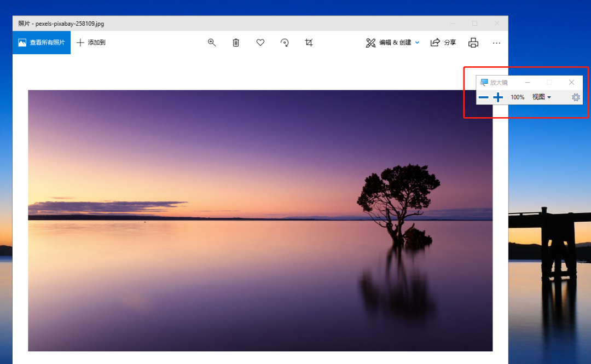
Task: Click the Share button
Action: 443,43
